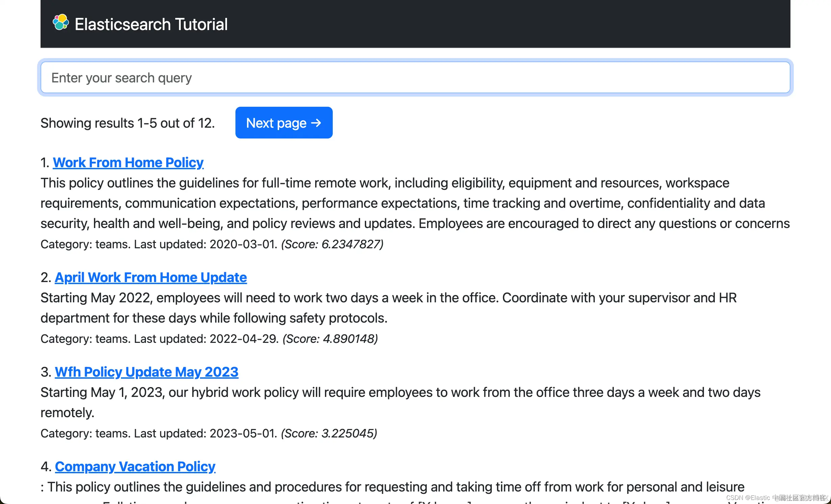
Task: Go to the Next page of results
Action: coord(284,123)
